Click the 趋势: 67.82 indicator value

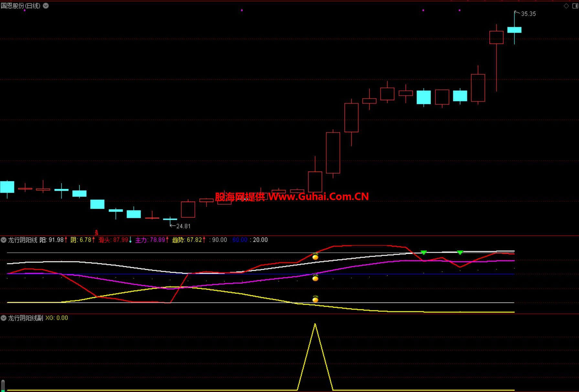187,240
